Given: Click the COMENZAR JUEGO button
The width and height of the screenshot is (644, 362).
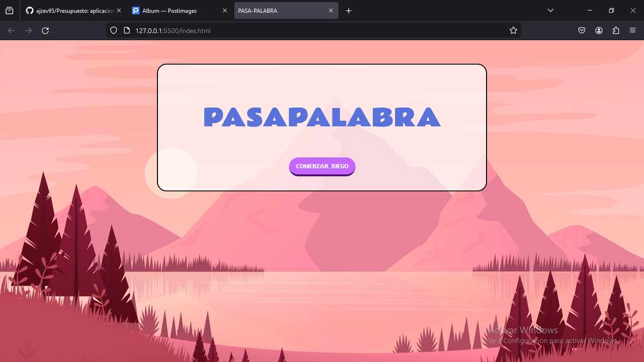Looking at the screenshot, I should 322,166.
